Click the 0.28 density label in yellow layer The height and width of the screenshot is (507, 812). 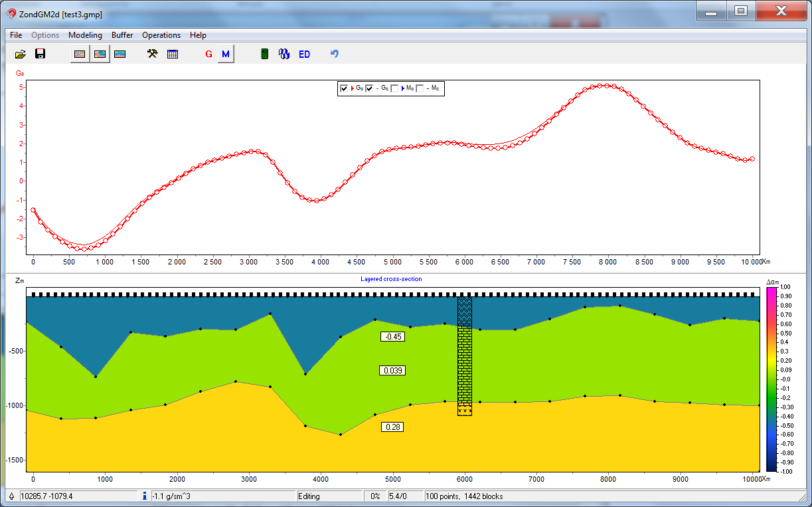tap(392, 427)
